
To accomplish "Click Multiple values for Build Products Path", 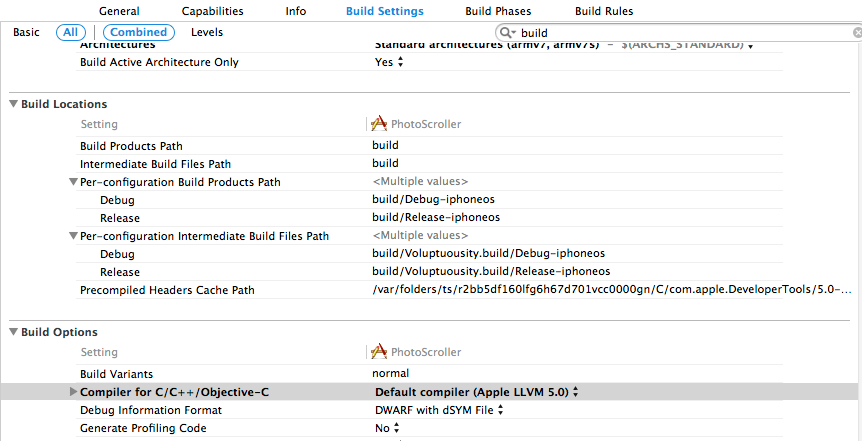I will tap(421, 181).
